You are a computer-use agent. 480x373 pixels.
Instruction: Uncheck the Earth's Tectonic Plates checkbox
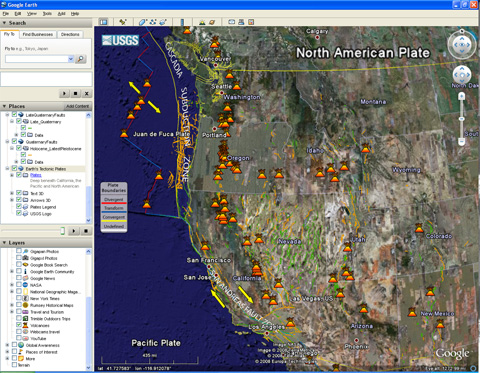[x=14, y=169]
